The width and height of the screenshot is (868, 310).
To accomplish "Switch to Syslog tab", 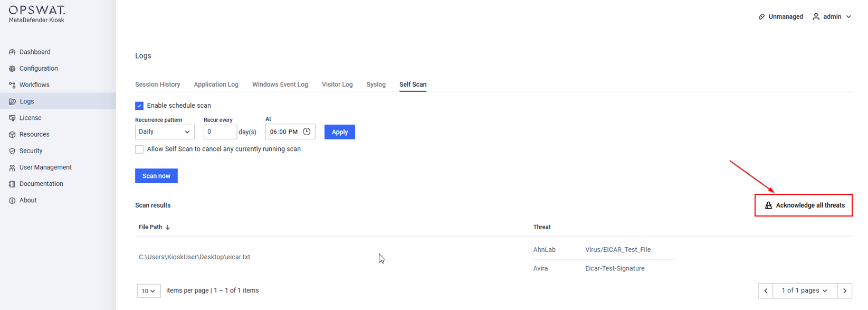I will point(376,84).
